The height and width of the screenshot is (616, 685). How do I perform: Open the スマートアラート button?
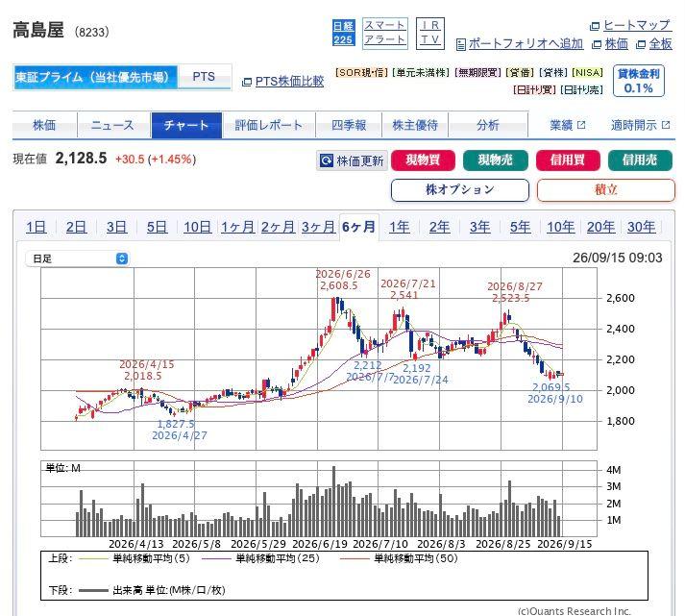[x=385, y=33]
